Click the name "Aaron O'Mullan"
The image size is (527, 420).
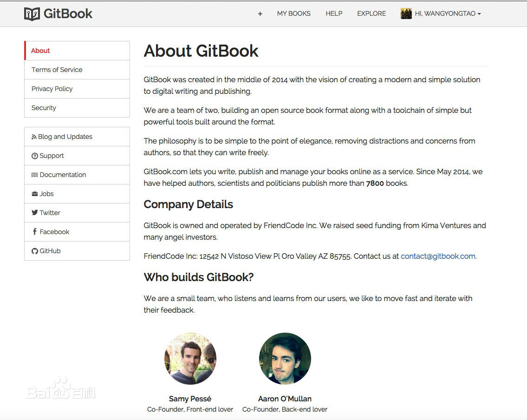pyautogui.click(x=285, y=399)
